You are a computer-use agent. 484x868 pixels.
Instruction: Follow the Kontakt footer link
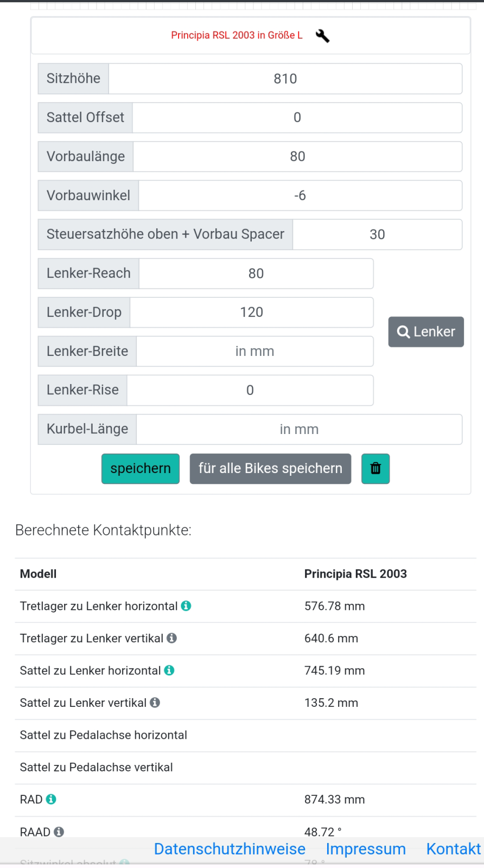[x=453, y=849]
